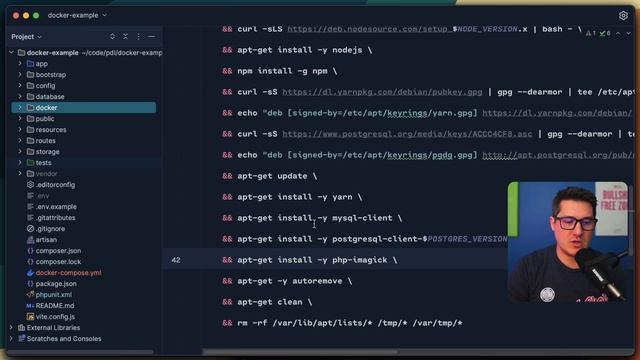Select the database folder icon
The width and height of the screenshot is (640, 360).
point(30,97)
